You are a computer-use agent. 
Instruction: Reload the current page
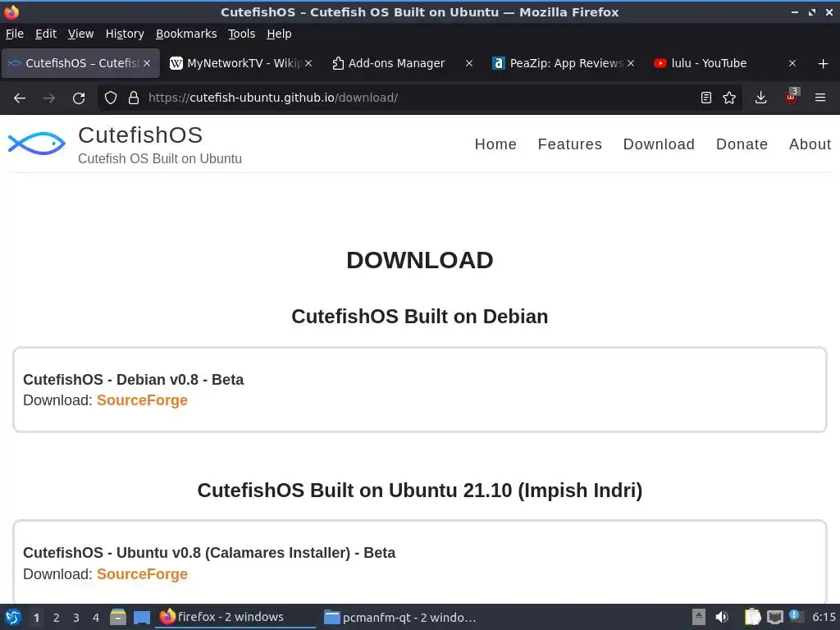[79, 98]
